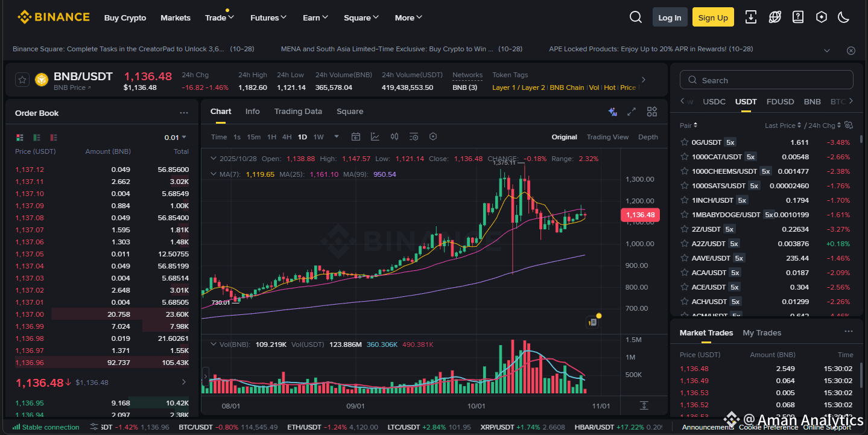The image size is (868, 435).
Task: Open Buy Crypto menu item
Action: point(125,17)
